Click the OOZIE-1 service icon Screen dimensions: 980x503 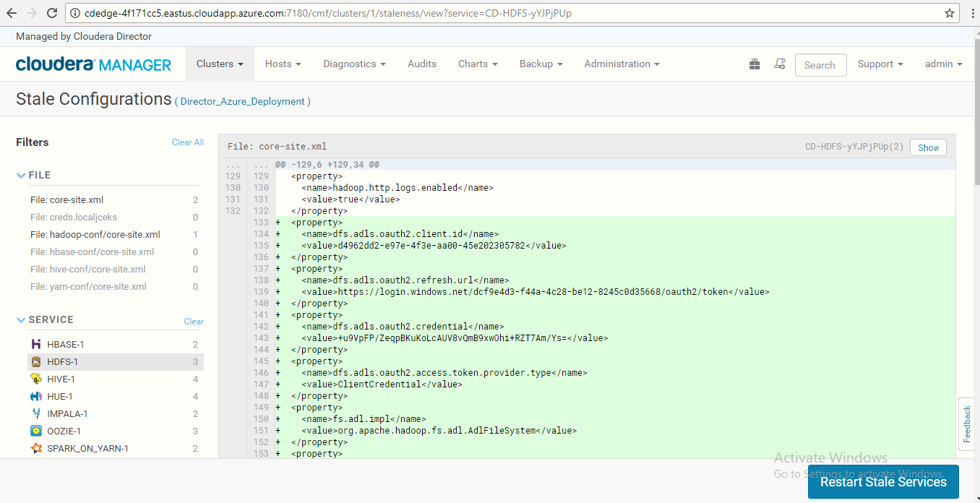[x=35, y=431]
